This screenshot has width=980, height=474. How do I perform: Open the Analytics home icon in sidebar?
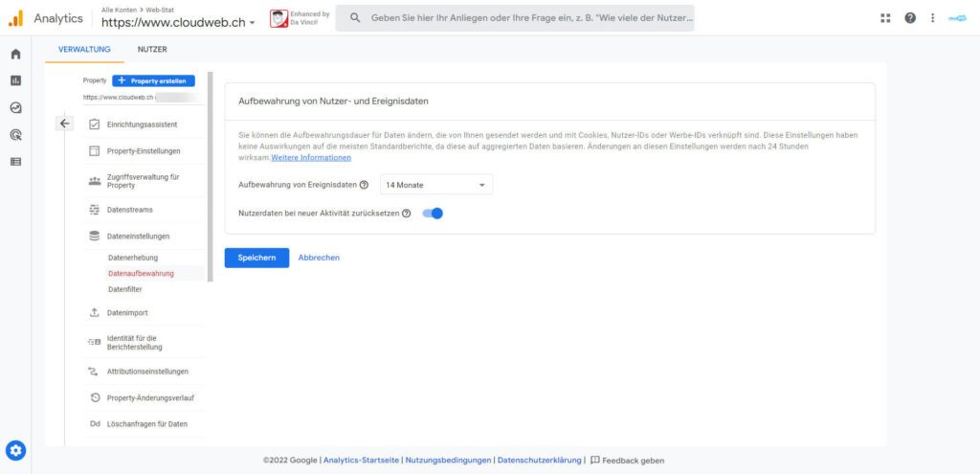(15, 55)
